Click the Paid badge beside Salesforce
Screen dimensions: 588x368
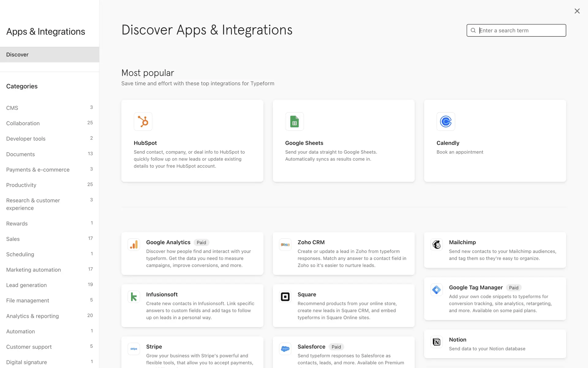(336, 347)
